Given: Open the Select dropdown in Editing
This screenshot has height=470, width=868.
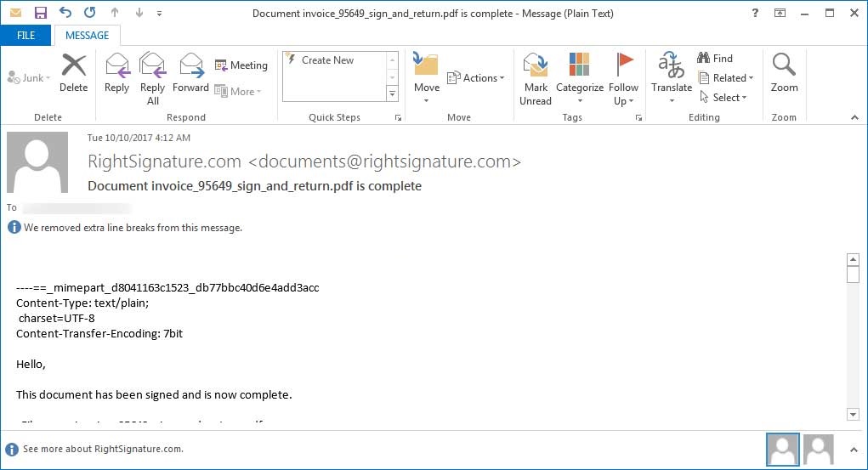Looking at the screenshot, I should [x=723, y=98].
